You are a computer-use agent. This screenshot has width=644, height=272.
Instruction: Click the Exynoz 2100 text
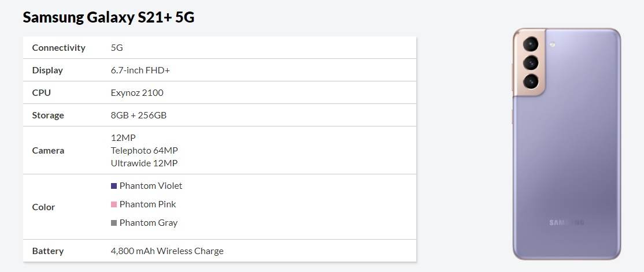137,93
